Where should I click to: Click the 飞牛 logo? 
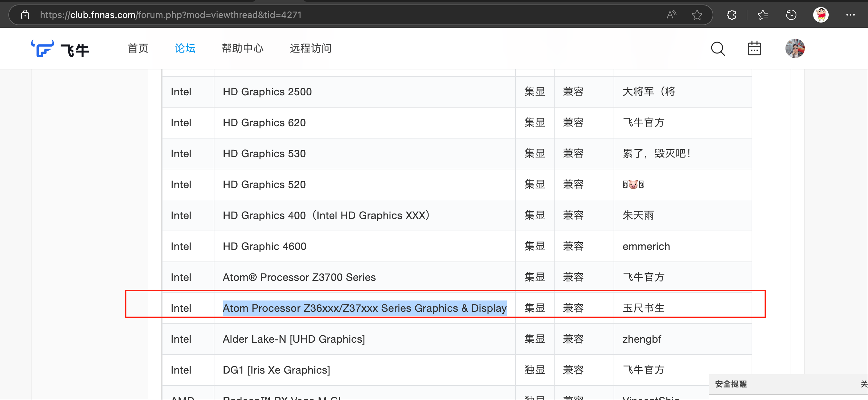(60, 49)
